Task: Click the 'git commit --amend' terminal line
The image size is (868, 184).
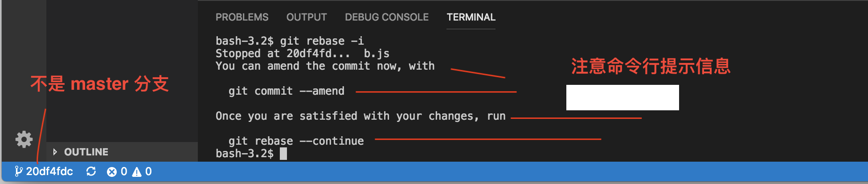Action: click(x=287, y=91)
